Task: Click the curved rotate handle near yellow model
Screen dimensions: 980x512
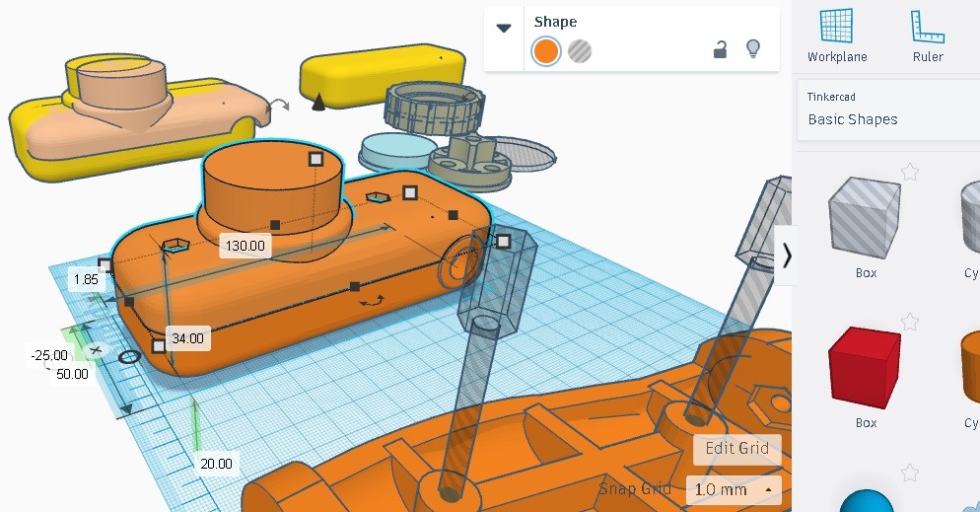Action: point(279,105)
